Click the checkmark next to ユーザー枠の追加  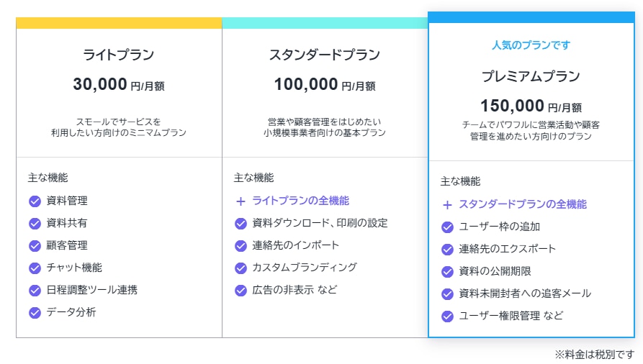tap(447, 227)
